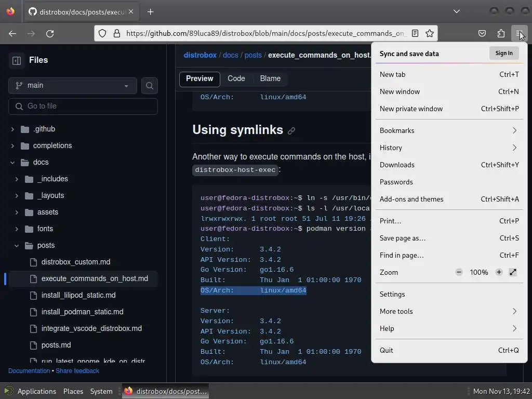Collapse the Files side panel icon
The image size is (532, 399).
[17, 60]
